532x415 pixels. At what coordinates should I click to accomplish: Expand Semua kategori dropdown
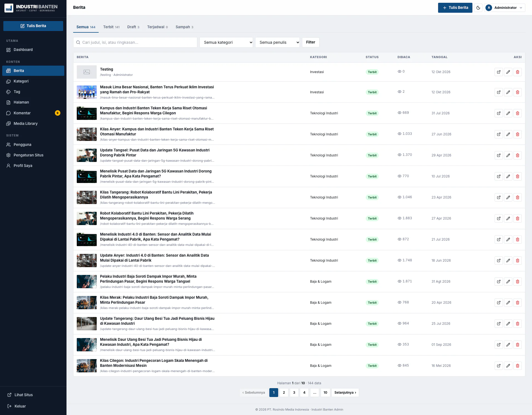[226, 42]
